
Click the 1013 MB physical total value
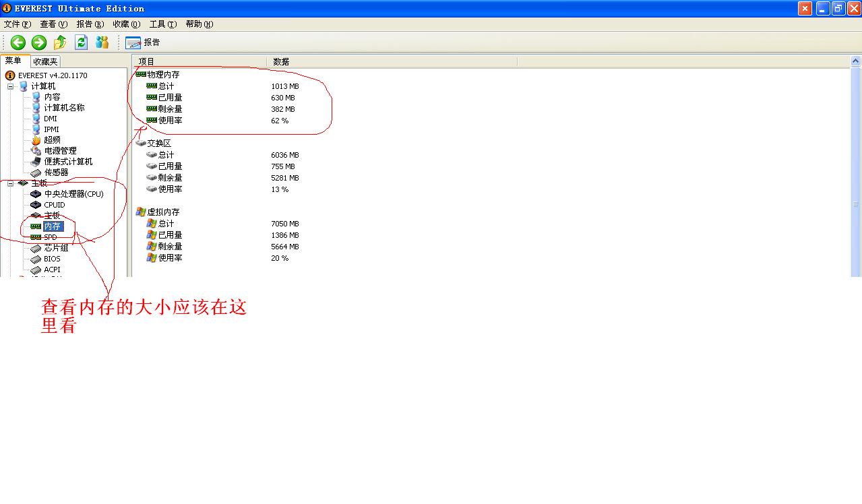click(285, 86)
